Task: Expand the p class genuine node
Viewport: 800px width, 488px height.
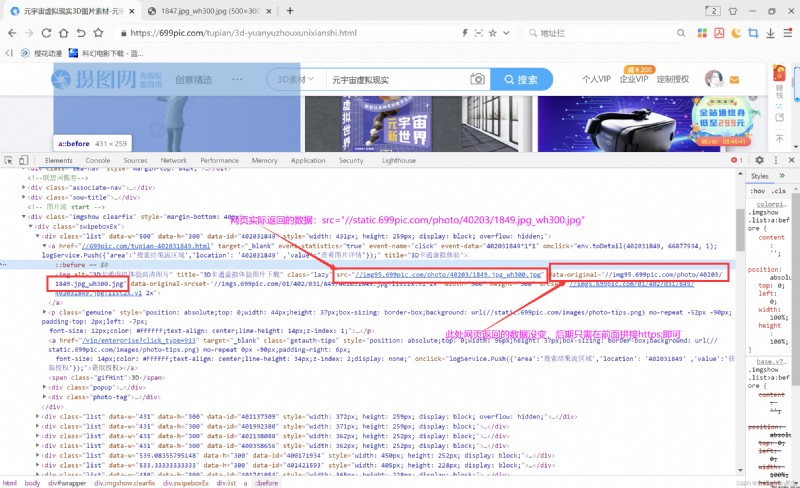Action: pos(44,312)
